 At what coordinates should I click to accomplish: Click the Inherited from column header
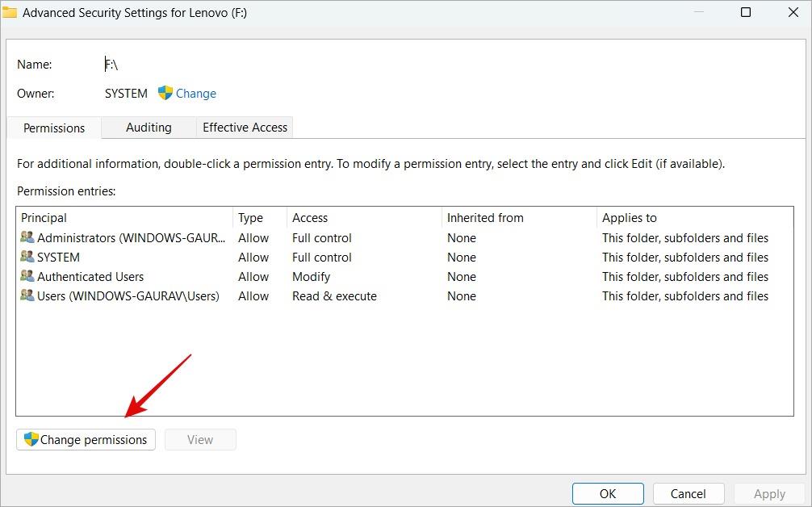tap(518, 217)
